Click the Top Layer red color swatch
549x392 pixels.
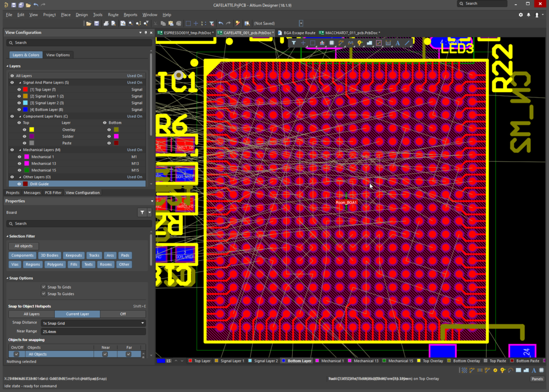25,89
